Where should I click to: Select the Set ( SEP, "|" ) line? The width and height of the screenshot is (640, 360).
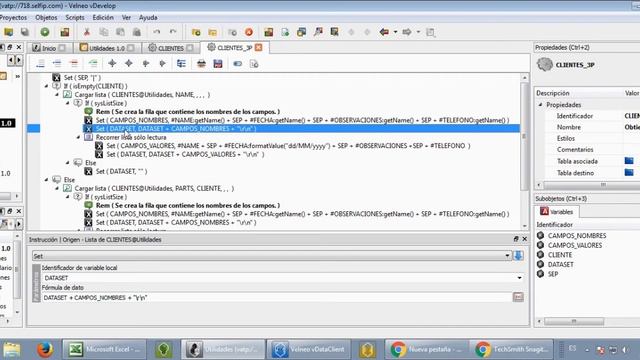point(82,78)
